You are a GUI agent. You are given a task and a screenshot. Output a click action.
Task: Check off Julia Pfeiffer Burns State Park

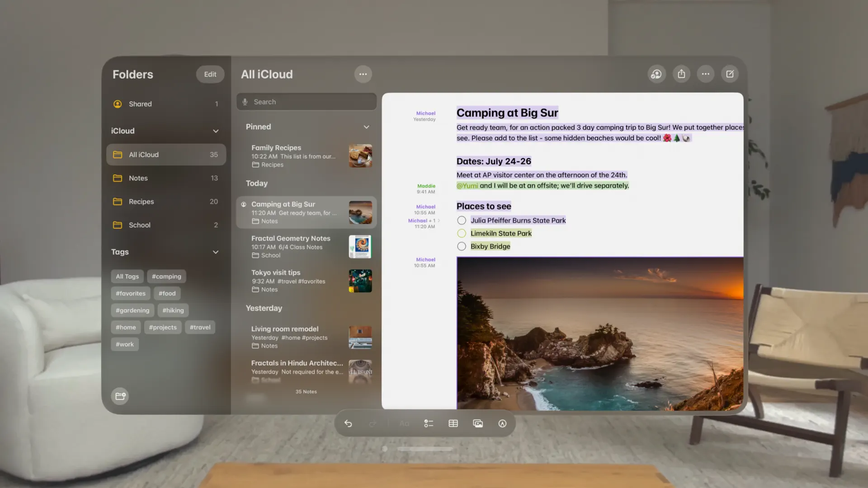(462, 220)
